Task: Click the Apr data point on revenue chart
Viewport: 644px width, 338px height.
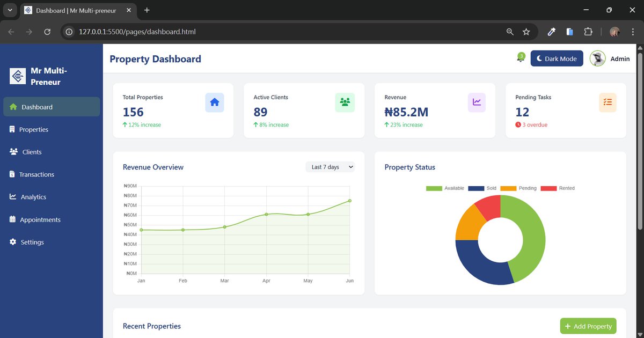Action: point(266,214)
